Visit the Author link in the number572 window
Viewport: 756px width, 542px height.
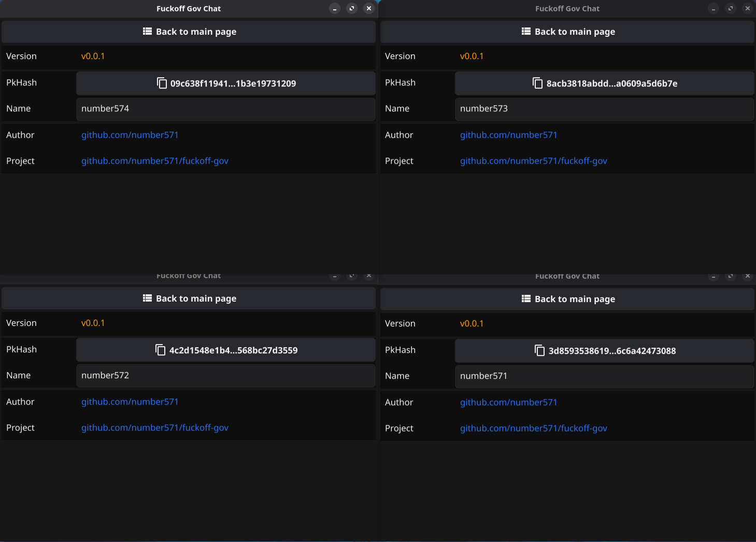point(130,402)
